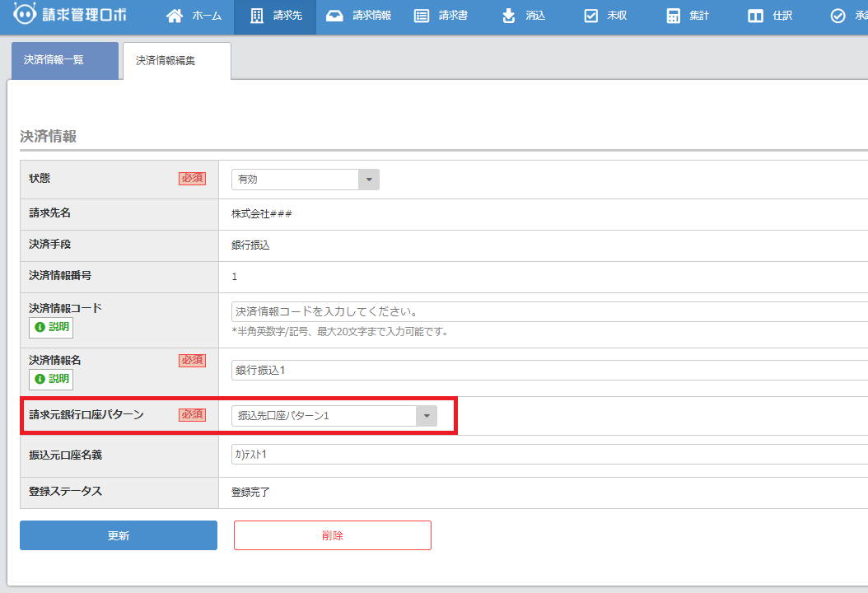Open 請求先 building icon in navbar
This screenshot has width=868, height=593.
click(x=257, y=16)
